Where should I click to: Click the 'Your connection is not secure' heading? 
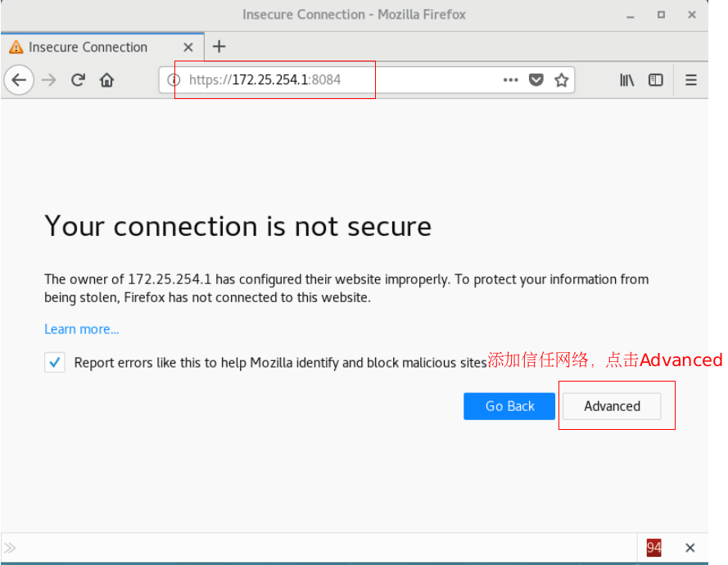tap(237, 227)
